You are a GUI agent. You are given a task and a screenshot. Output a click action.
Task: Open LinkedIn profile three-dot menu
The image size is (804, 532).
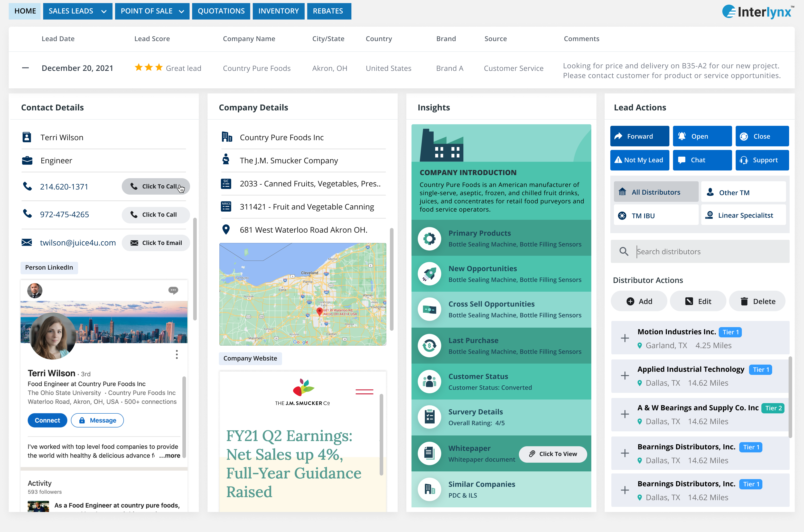[176, 354]
